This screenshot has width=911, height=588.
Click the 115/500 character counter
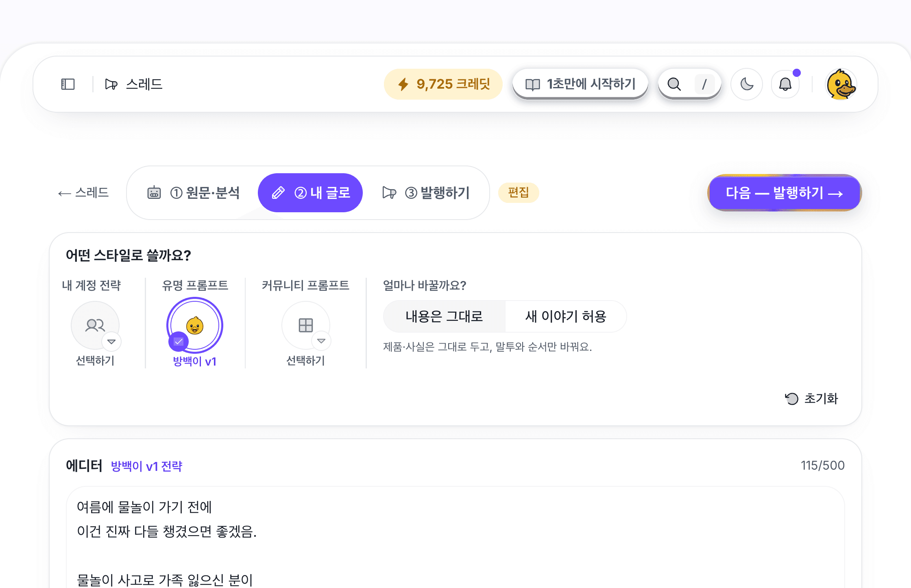tap(822, 466)
